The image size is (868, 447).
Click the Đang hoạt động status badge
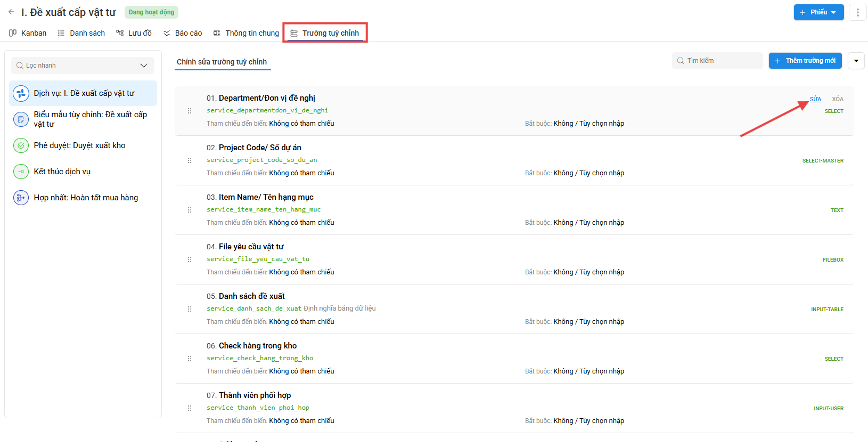click(x=151, y=12)
